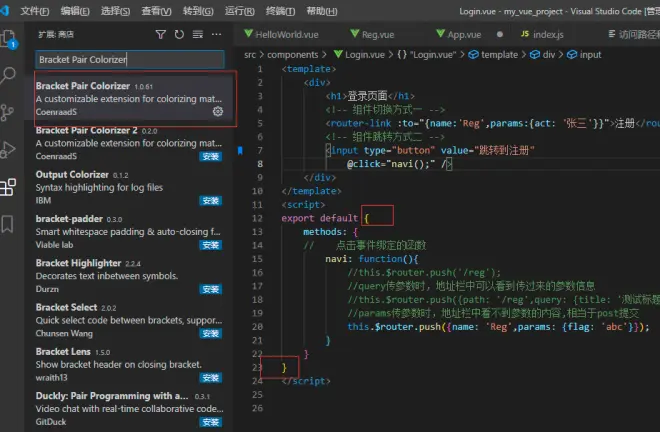The width and height of the screenshot is (660, 432).
Task: Open the Extensions view icon
Action: pyautogui.click(x=8, y=187)
